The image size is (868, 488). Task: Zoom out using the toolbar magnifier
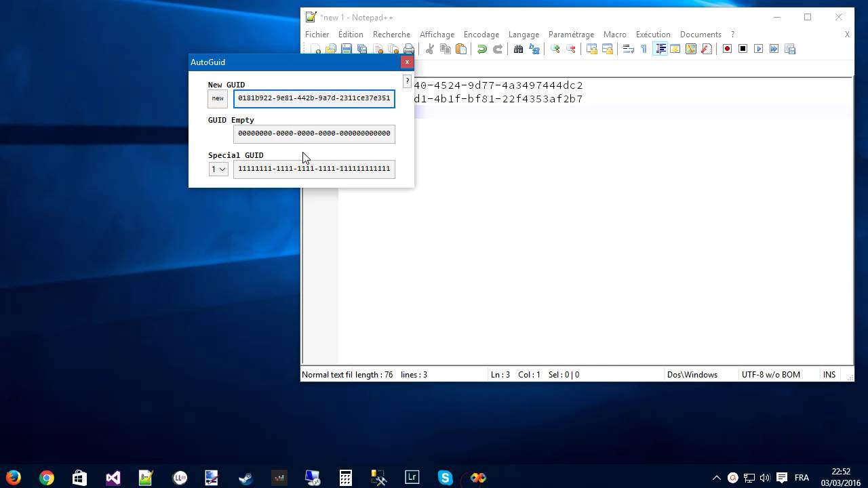pyautogui.click(x=570, y=49)
